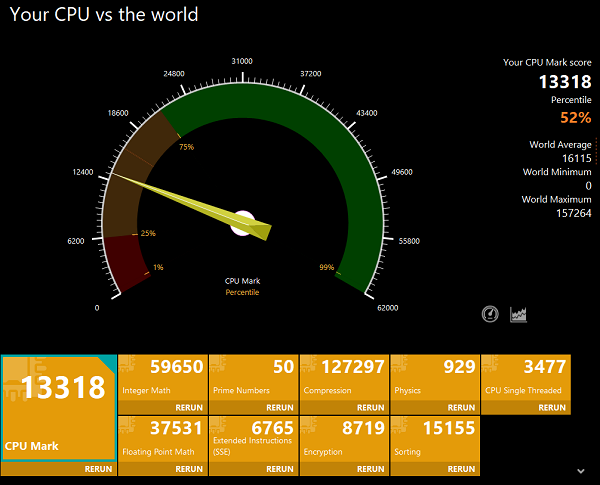Viewport: 600px width, 485px height.
Task: Open the Extended Instructions 6765 tile
Action: coord(254,439)
